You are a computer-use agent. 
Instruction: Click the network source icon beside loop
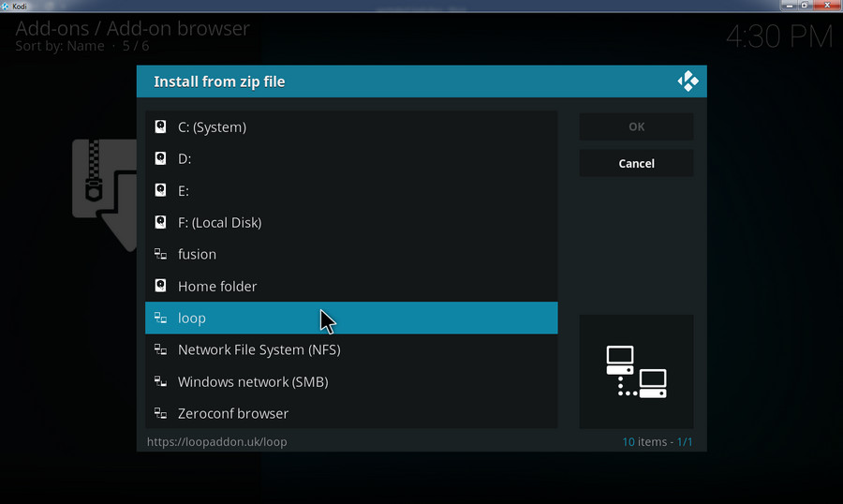[160, 318]
